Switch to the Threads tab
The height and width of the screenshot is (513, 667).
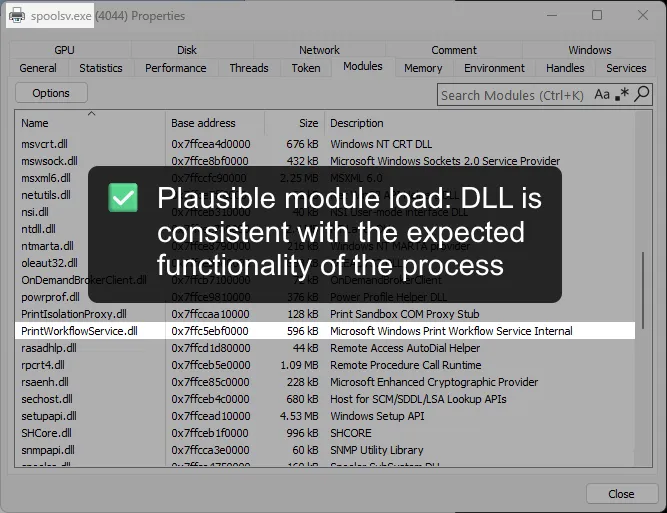(x=249, y=68)
